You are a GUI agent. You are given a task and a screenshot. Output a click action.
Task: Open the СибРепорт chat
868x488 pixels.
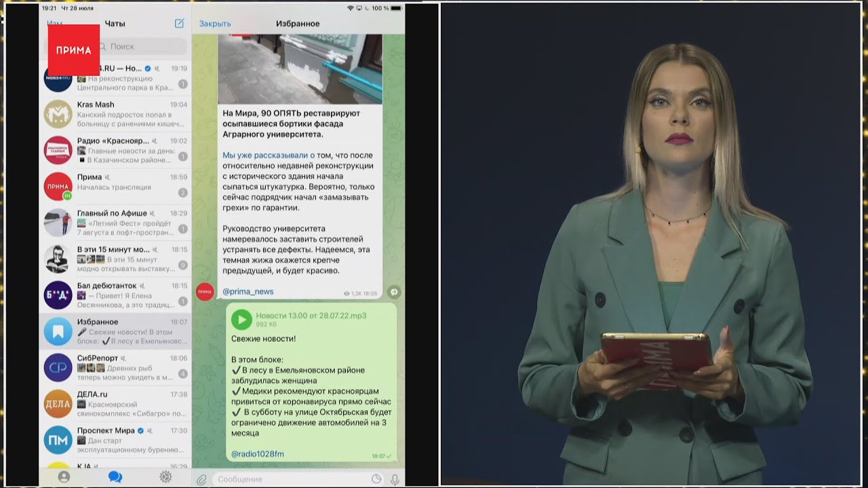point(115,367)
